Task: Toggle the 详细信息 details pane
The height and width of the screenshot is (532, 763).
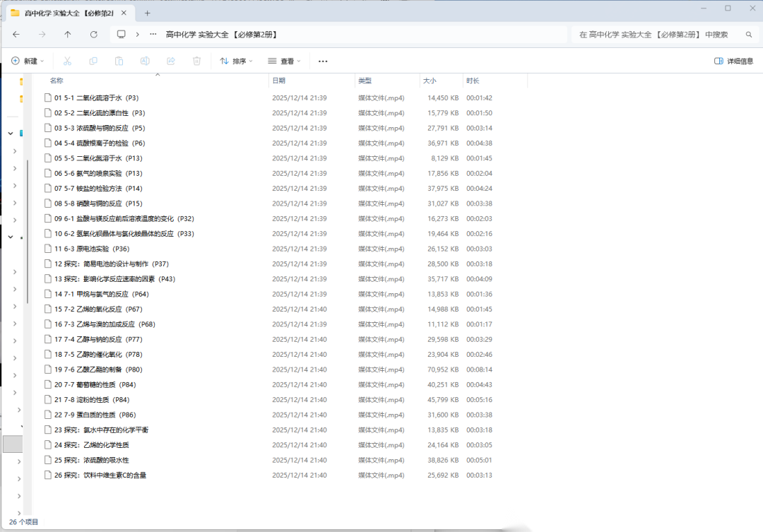Action: [x=733, y=61]
